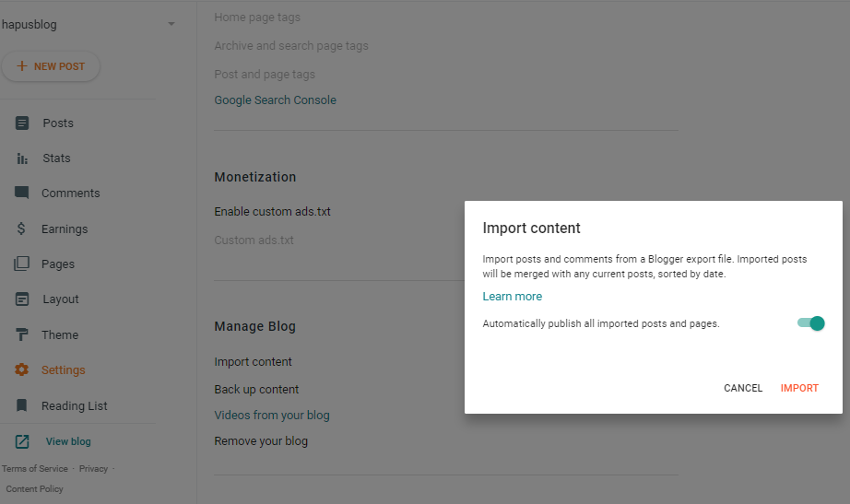Open the View blog external link icon
The height and width of the screenshot is (504, 850).
click(x=22, y=441)
